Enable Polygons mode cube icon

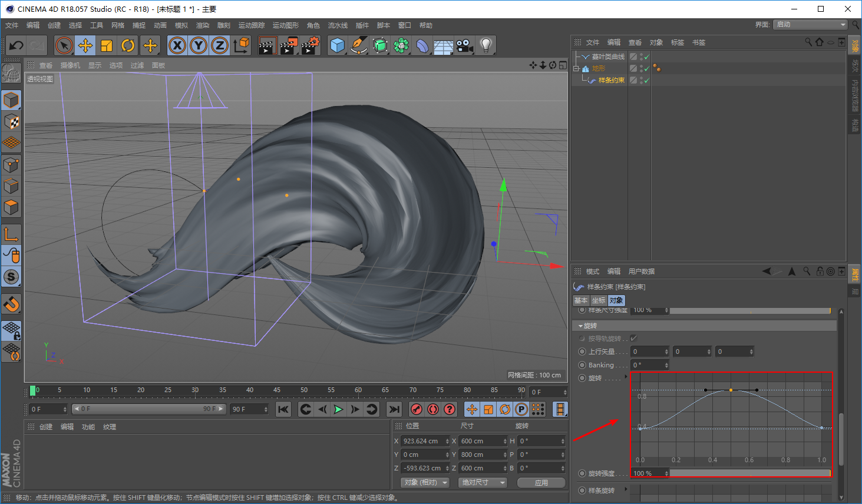click(x=11, y=207)
